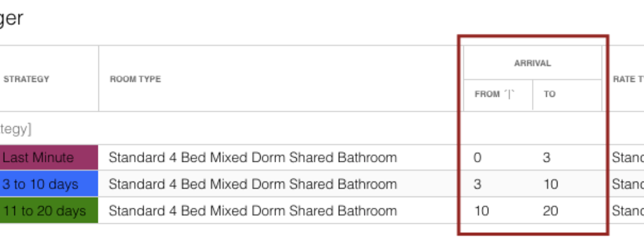Select the Last Minute strategy cell

(x=49, y=158)
